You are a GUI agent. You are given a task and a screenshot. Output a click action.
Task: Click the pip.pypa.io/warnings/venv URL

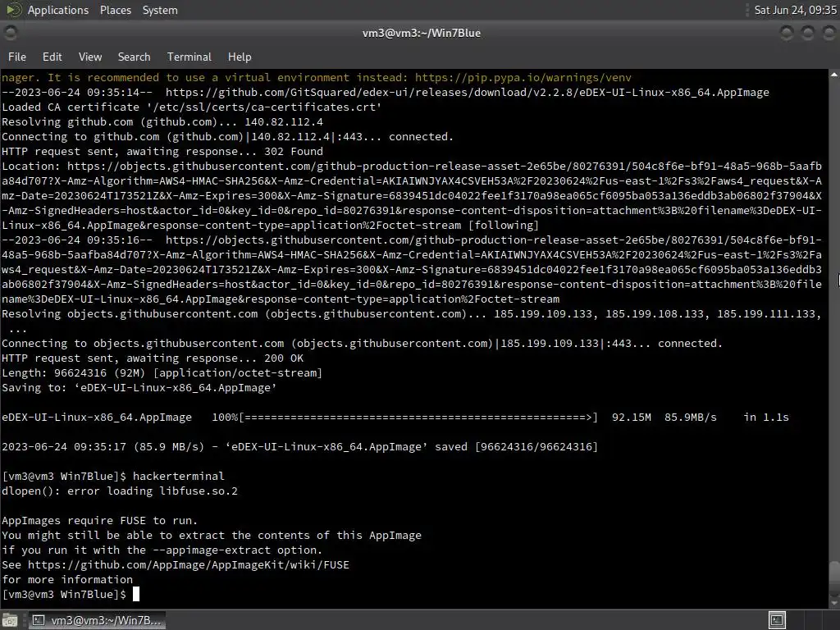click(523, 78)
